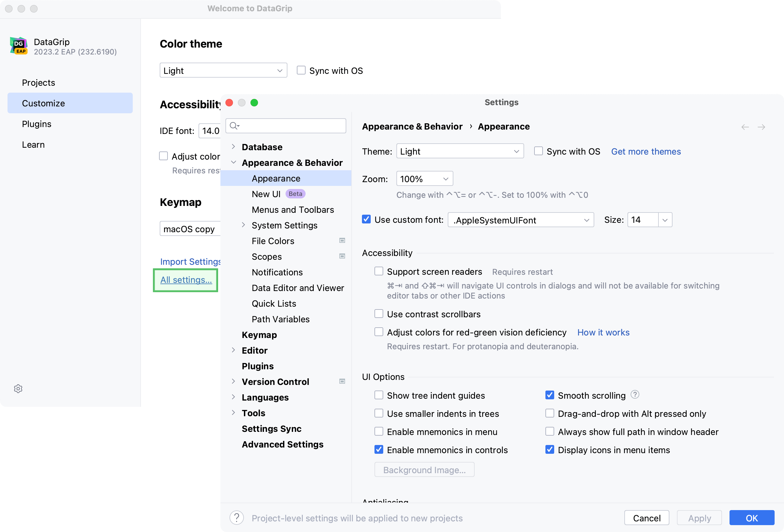This screenshot has height=532, width=784.
Task: Click the Tools expand arrow icon
Action: (234, 412)
